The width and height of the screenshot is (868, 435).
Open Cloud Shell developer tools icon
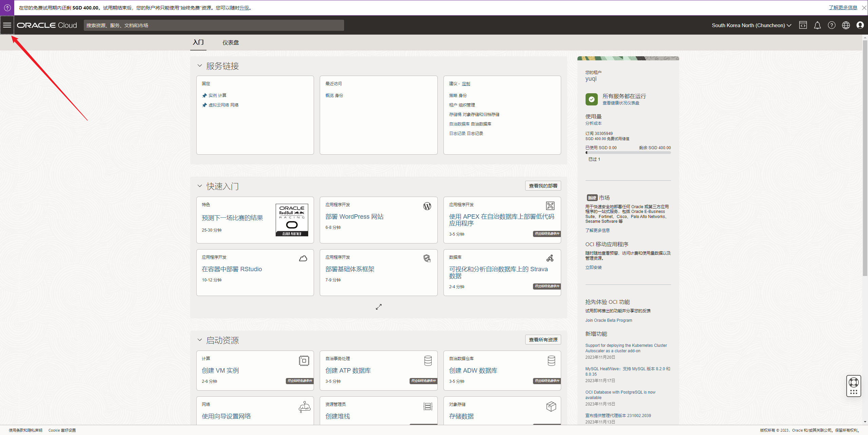pyautogui.click(x=803, y=25)
